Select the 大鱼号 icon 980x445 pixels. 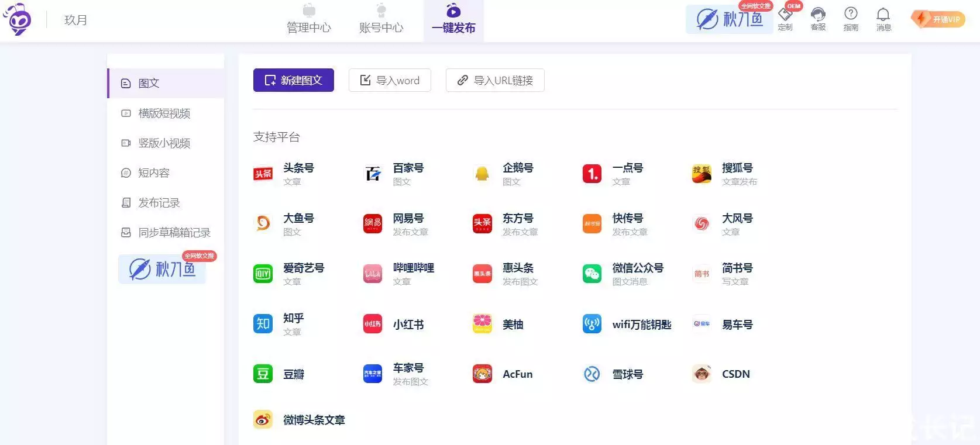[x=263, y=223]
